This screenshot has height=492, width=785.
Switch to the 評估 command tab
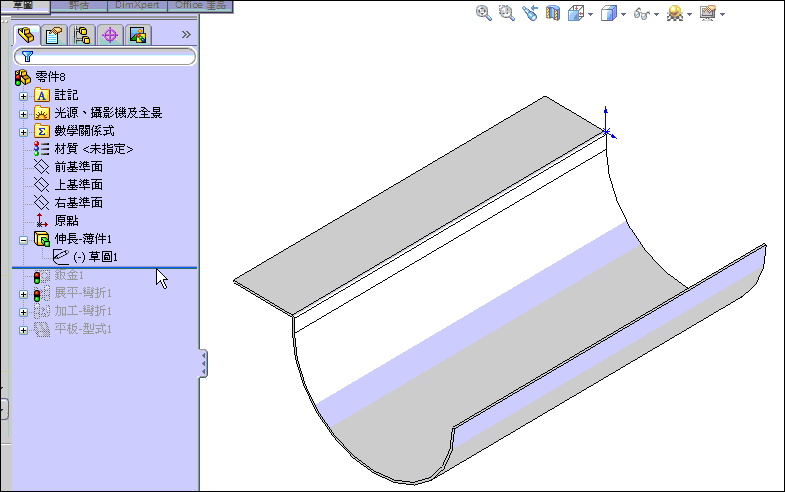pyautogui.click(x=79, y=6)
